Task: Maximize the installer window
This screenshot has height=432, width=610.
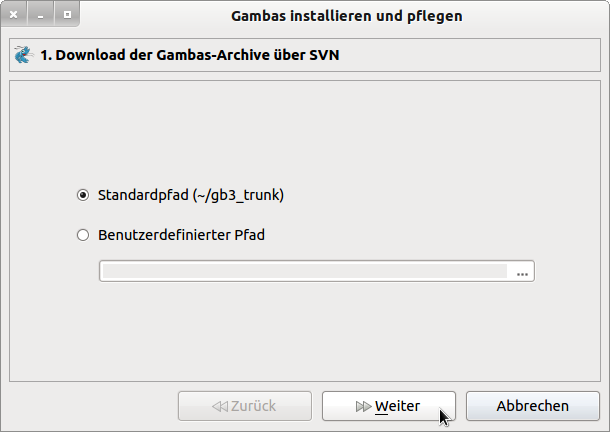Action: click(66, 15)
